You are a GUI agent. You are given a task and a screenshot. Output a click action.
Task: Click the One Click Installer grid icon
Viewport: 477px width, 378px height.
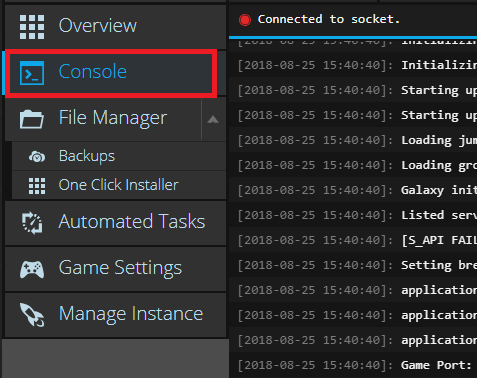(37, 186)
